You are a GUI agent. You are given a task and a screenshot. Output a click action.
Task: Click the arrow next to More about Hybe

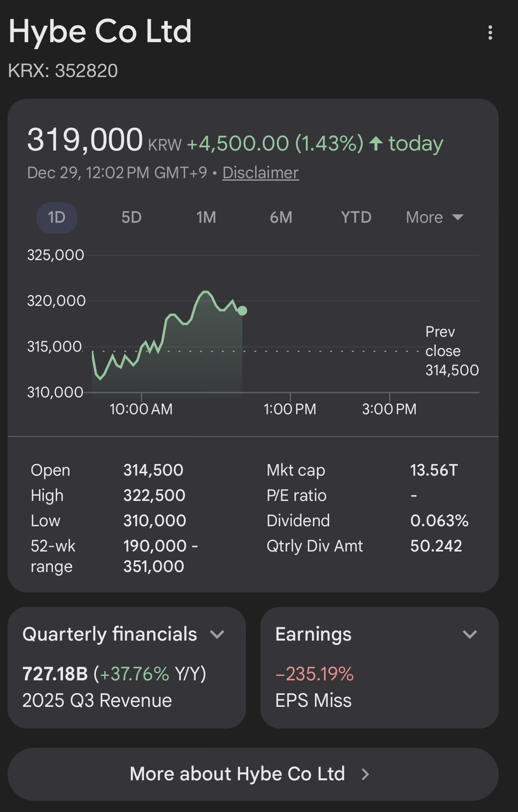(365, 774)
